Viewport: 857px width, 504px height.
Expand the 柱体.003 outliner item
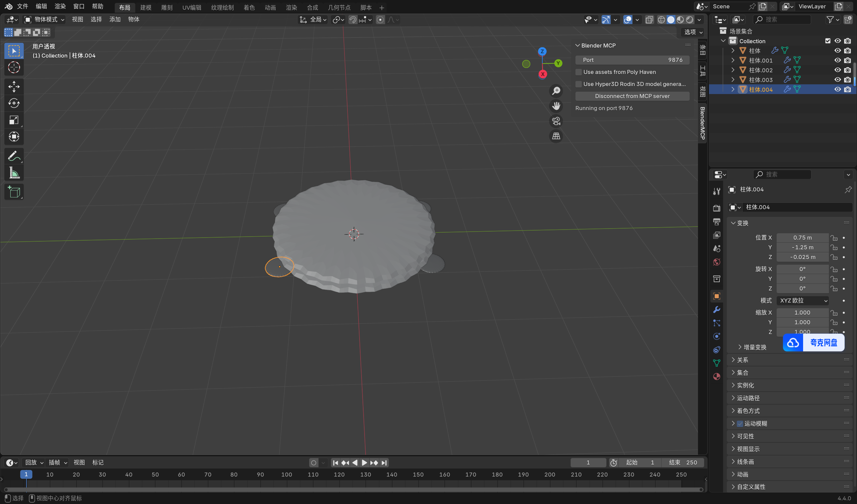pos(733,80)
